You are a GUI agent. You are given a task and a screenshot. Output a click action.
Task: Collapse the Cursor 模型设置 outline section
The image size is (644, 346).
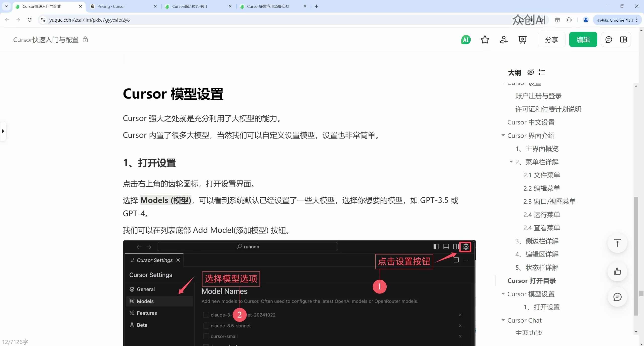(503, 294)
